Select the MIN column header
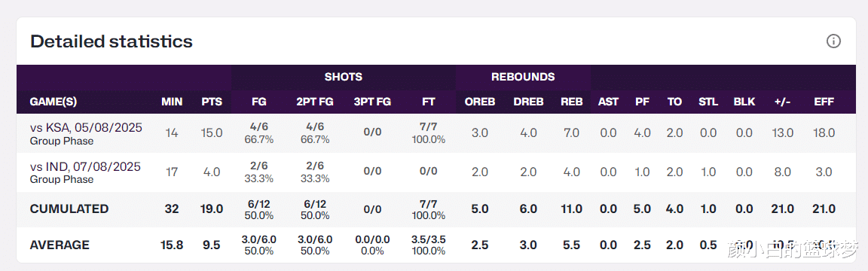This screenshot has width=868, height=271. tap(172, 102)
